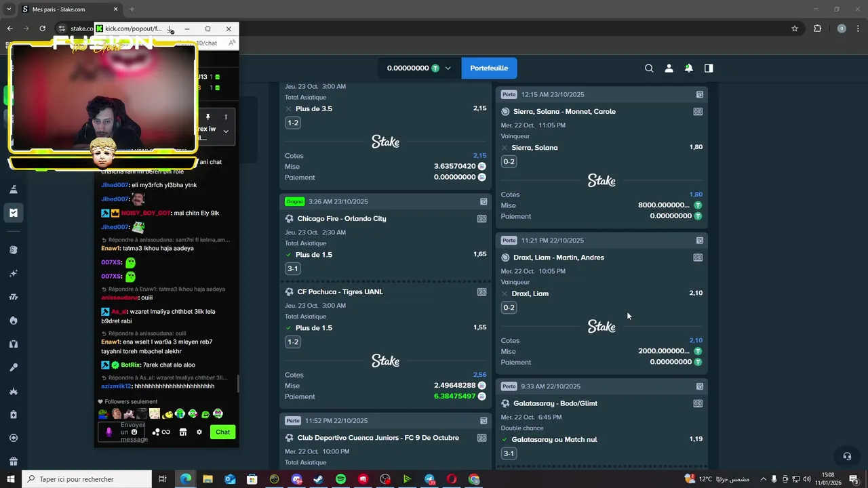
Task: Open scoreboard icon for Chicago Fire - Orlando City
Action: pyautogui.click(x=481, y=219)
